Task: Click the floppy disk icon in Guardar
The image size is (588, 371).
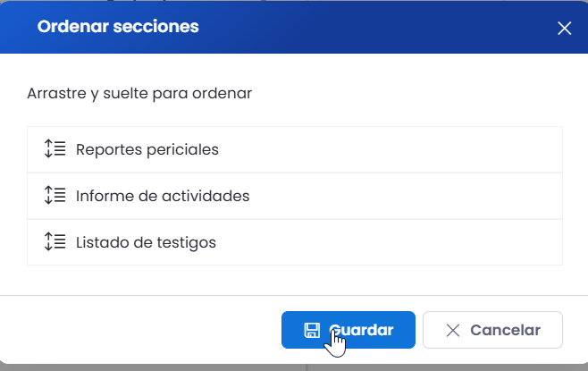Action: point(312,330)
